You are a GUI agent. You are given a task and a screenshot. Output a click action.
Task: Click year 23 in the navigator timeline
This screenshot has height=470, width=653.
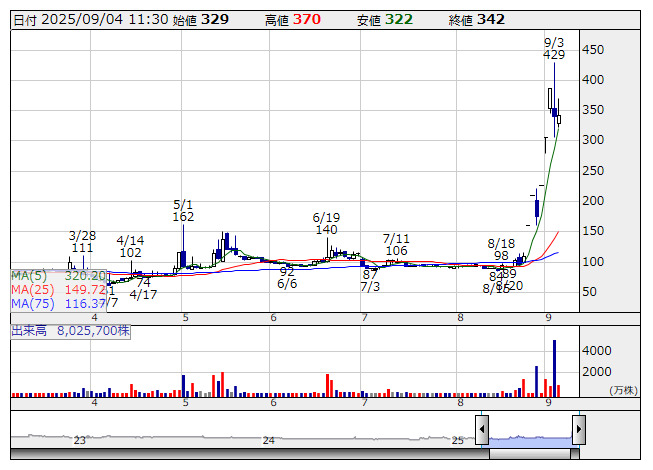(x=80, y=440)
